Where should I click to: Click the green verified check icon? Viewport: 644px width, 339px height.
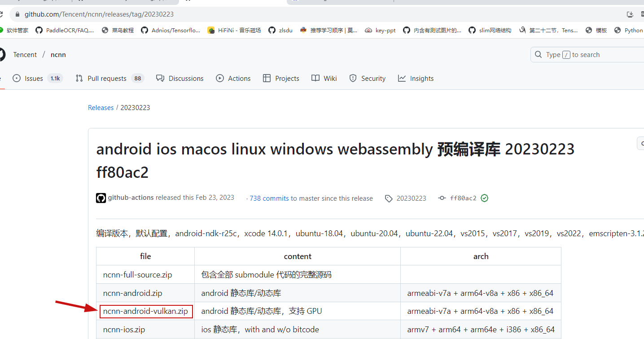484,198
